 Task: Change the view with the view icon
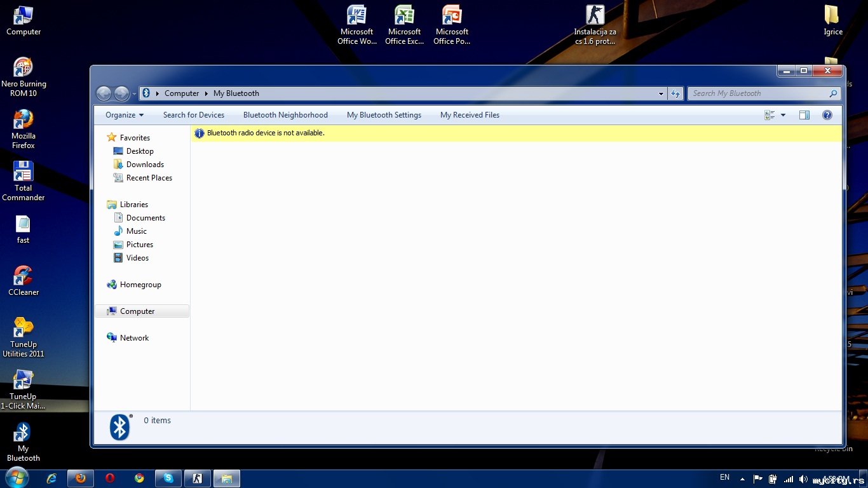point(770,115)
